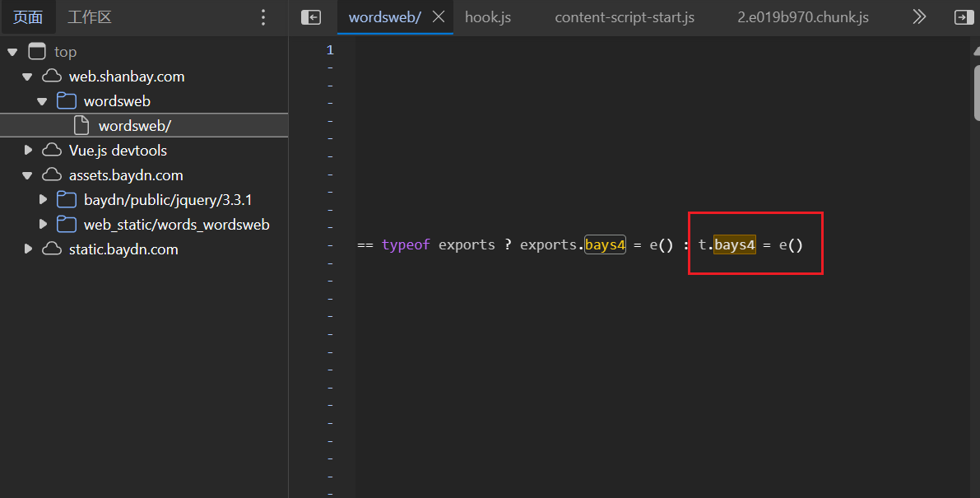Screen dimensions: 980x498
Task: Collapse the web.shanbay.com domain node
Action: pos(27,77)
